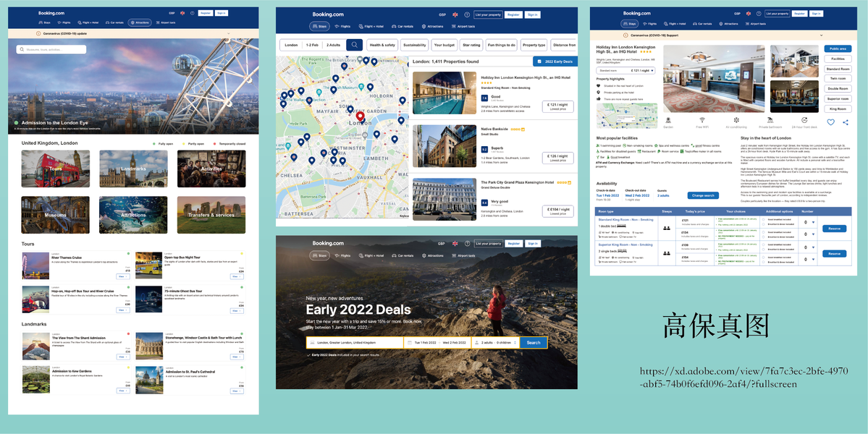868x434 pixels.
Task: Click help question mark on map results page
Action: click(x=467, y=15)
